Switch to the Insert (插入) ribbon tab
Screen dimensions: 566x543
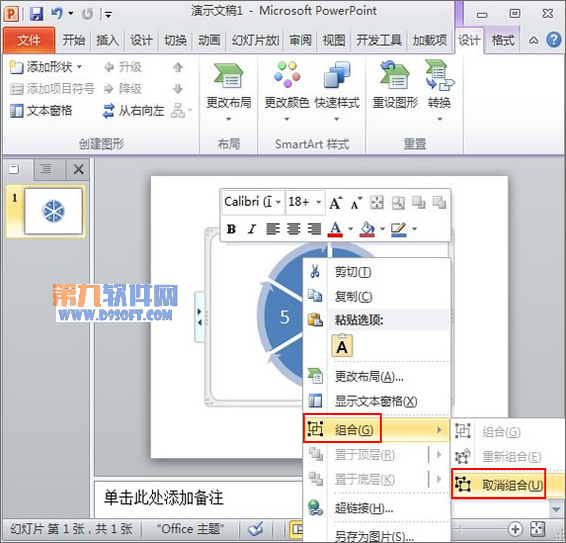click(x=108, y=40)
